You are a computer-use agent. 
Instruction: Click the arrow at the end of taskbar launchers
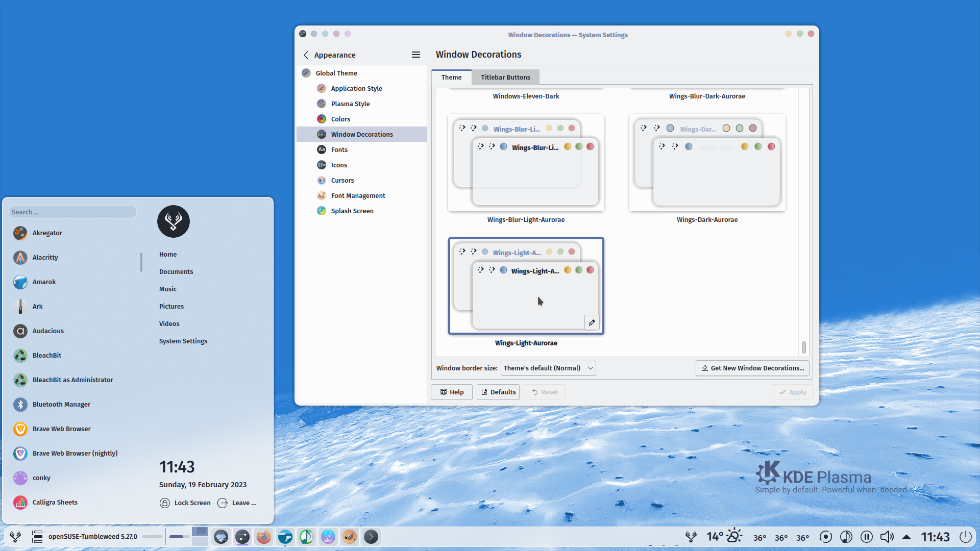[x=371, y=537]
